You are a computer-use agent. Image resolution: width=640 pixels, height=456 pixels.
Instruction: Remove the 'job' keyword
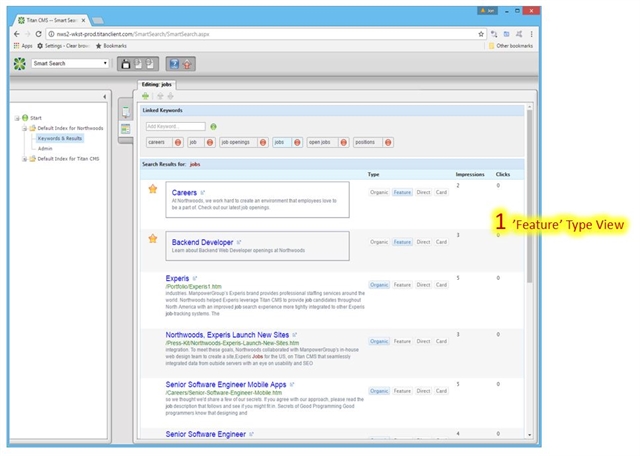(210, 142)
